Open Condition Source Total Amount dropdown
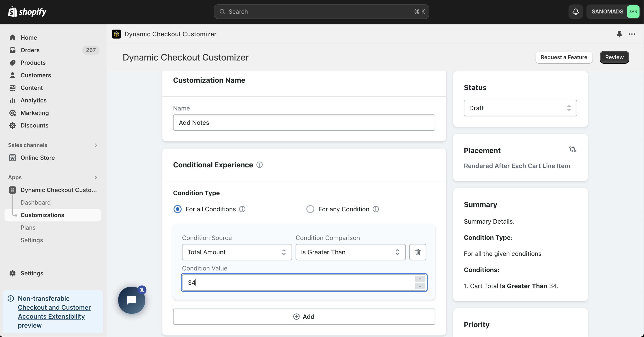Image resolution: width=644 pixels, height=337 pixels. [237, 252]
